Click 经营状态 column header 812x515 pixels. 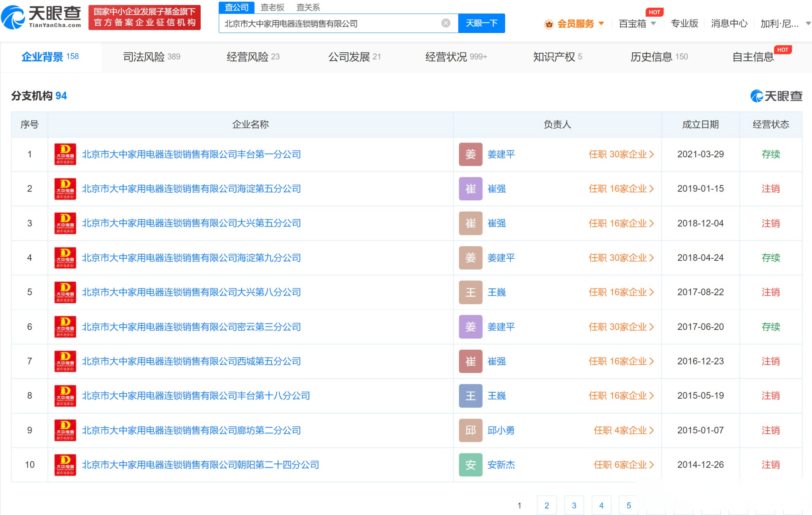(x=771, y=124)
